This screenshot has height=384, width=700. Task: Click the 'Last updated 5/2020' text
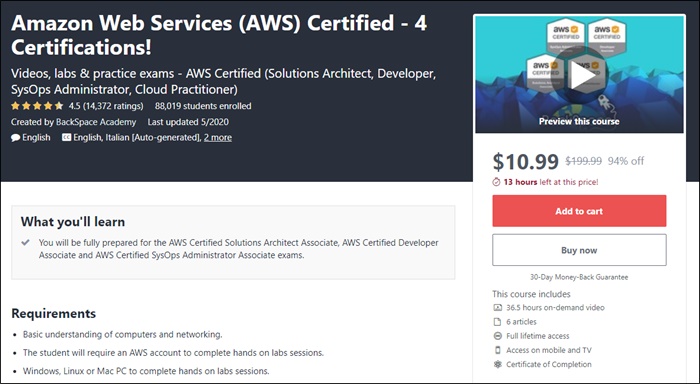pos(188,122)
